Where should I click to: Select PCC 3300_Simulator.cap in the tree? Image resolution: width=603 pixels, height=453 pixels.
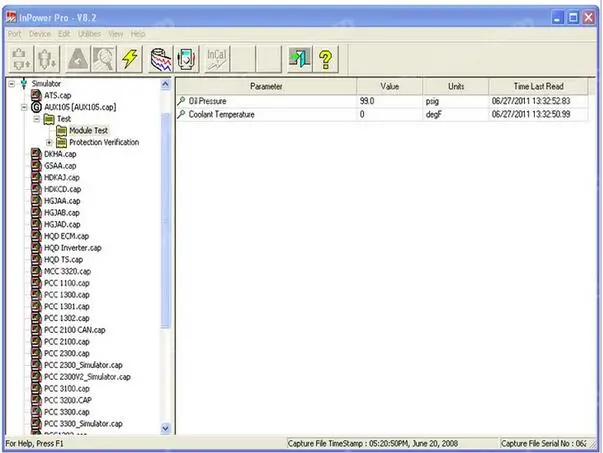pos(83,424)
